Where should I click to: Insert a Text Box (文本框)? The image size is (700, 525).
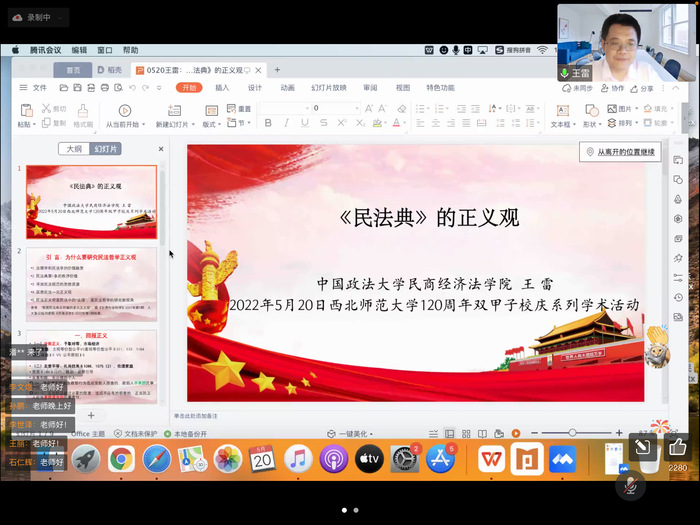click(562, 113)
